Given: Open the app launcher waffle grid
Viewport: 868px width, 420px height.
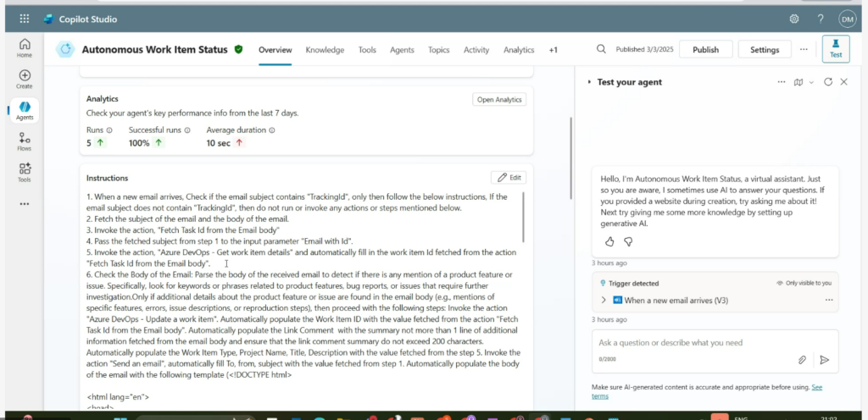Looking at the screenshot, I should click(x=25, y=19).
